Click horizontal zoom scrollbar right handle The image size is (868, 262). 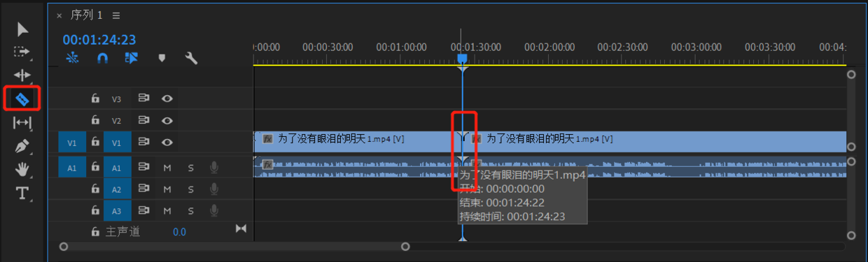click(x=405, y=246)
